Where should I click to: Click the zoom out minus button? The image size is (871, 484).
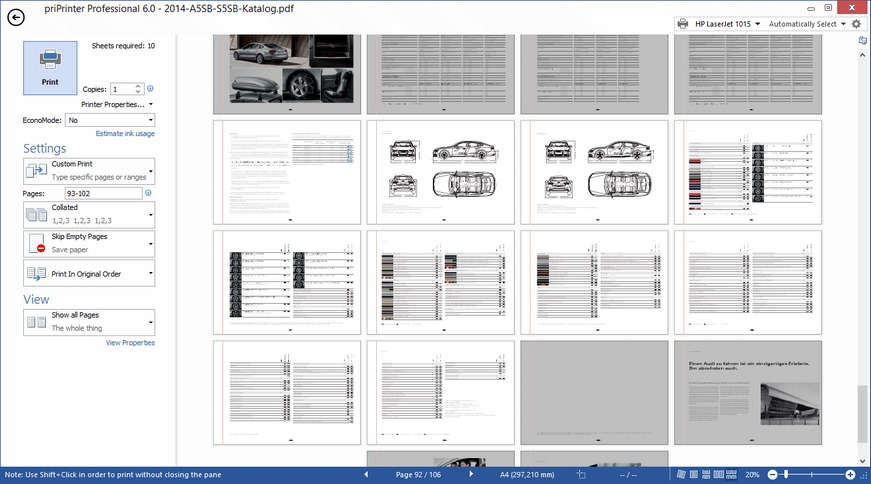pos(771,474)
